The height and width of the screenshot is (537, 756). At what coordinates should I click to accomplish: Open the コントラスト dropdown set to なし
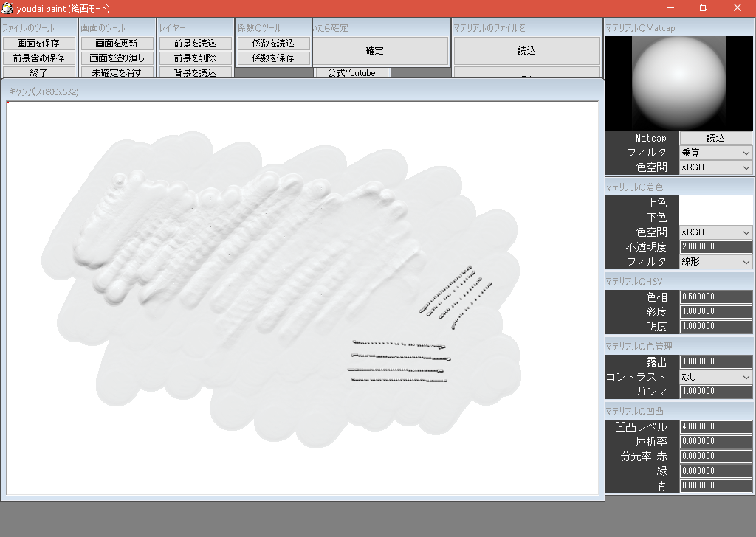tap(715, 377)
